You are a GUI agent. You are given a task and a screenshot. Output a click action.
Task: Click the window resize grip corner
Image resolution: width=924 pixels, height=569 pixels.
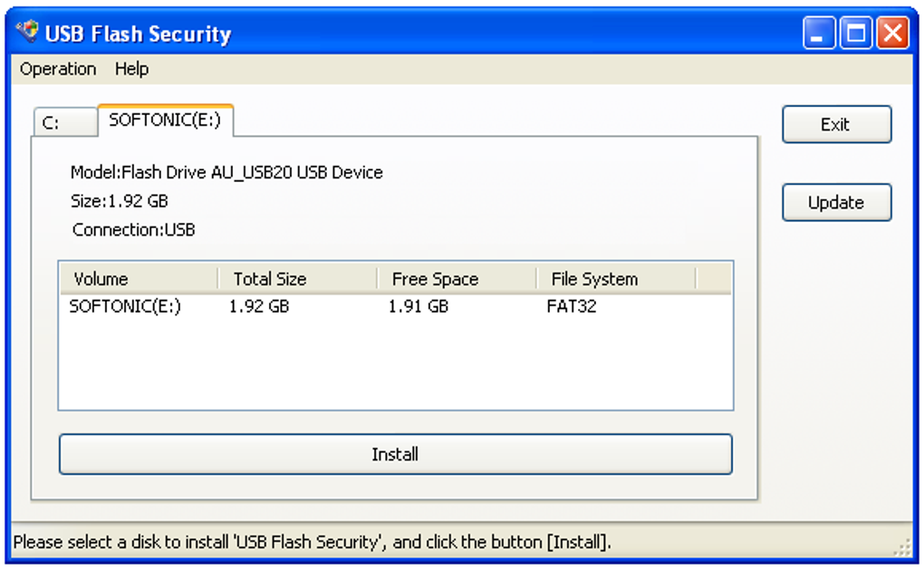pyautogui.click(x=903, y=547)
